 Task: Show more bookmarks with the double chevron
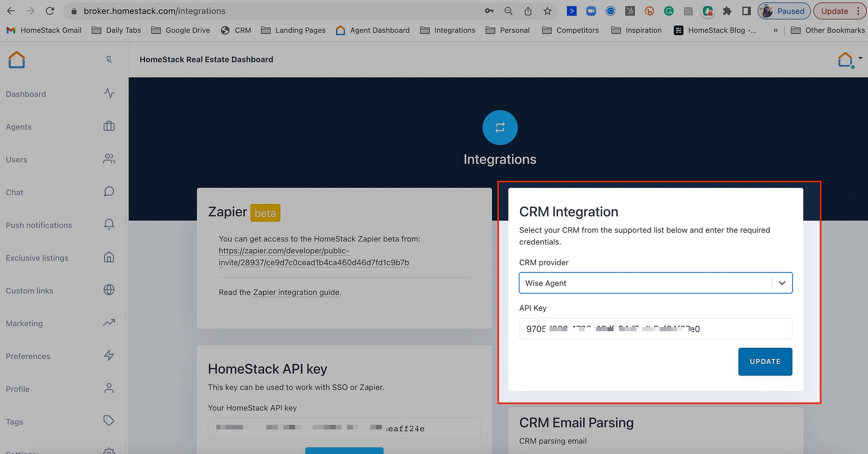[775, 31]
